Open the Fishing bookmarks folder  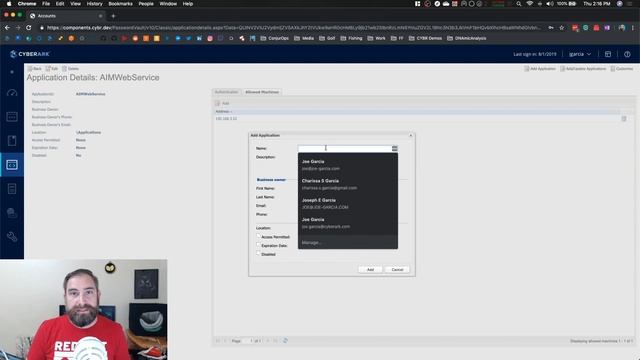pyautogui.click(x=351, y=38)
